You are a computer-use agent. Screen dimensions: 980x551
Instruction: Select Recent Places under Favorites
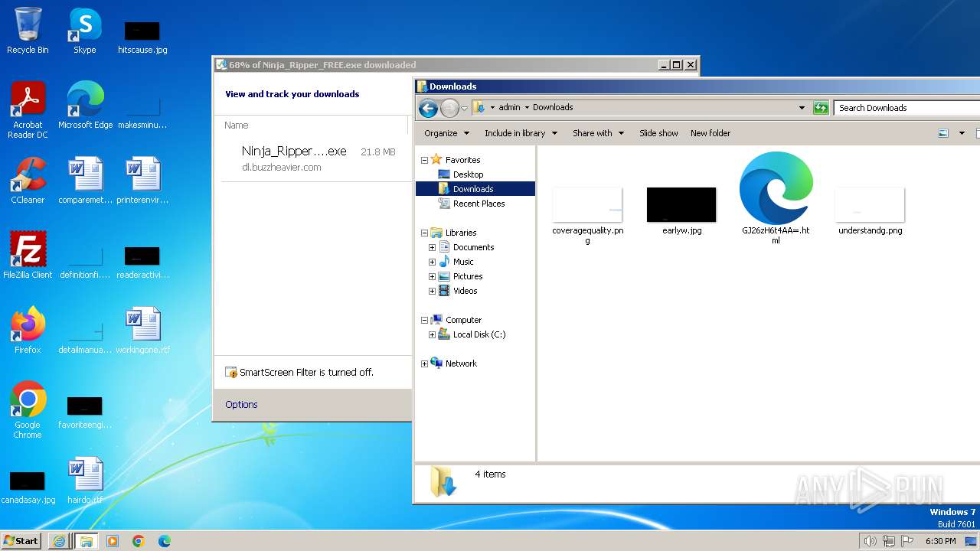point(479,204)
